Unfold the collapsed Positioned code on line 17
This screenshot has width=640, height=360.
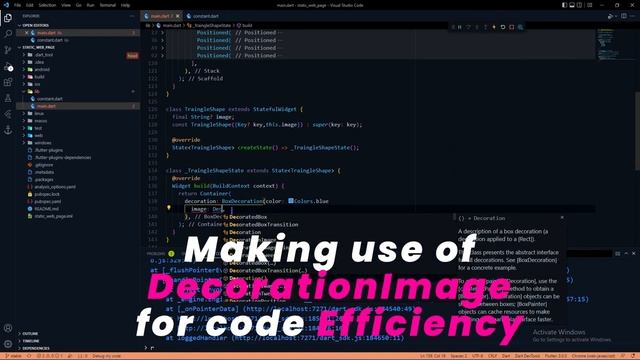[162, 32]
